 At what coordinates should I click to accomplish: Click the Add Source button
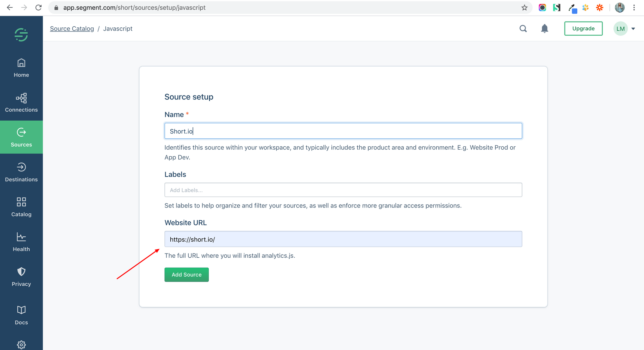point(186,275)
